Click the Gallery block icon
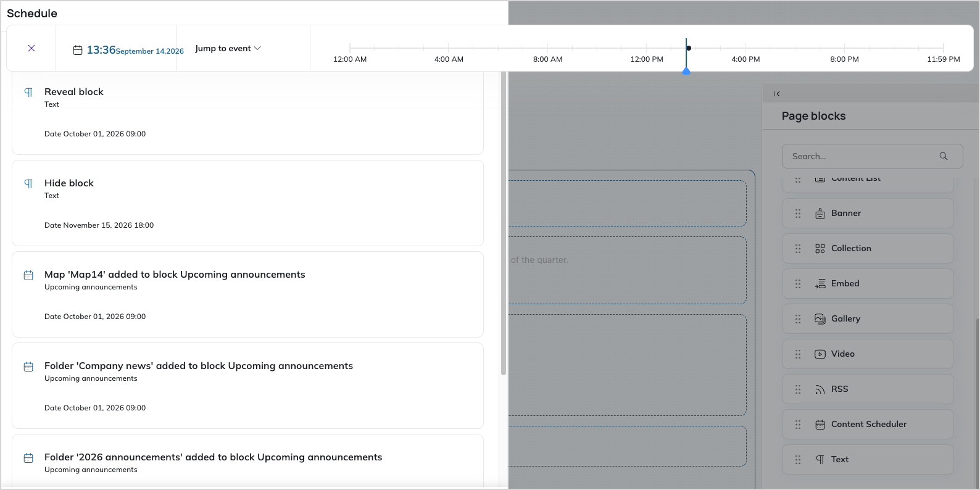980x490 pixels. pyautogui.click(x=820, y=319)
